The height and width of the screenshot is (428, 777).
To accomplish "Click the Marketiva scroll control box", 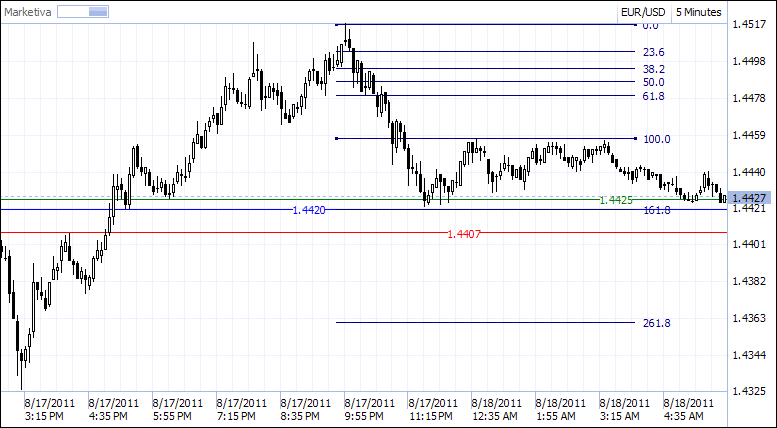I will coord(83,12).
